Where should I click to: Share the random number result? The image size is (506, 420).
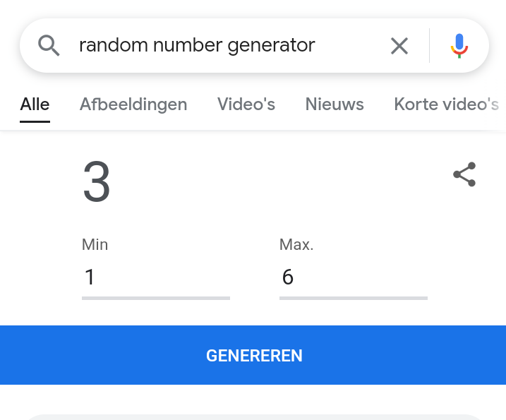point(464,175)
